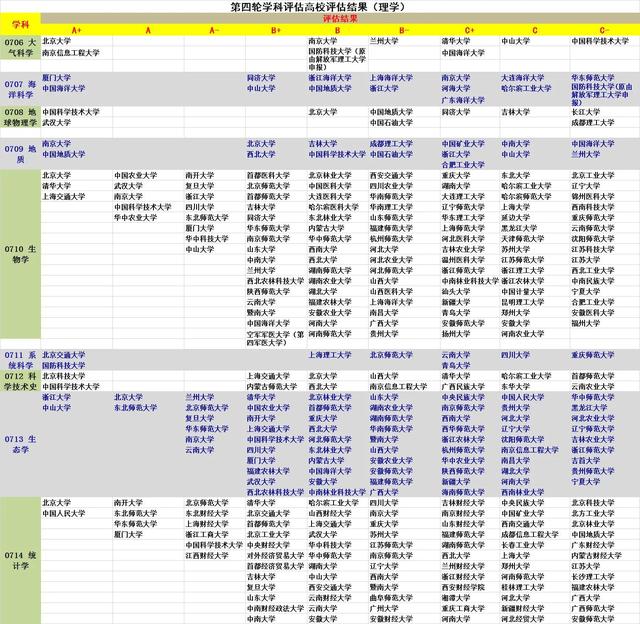Click 上海理工大学 in the 系统科学 row
Viewport: 640px width, 624px height.
(x=329, y=354)
